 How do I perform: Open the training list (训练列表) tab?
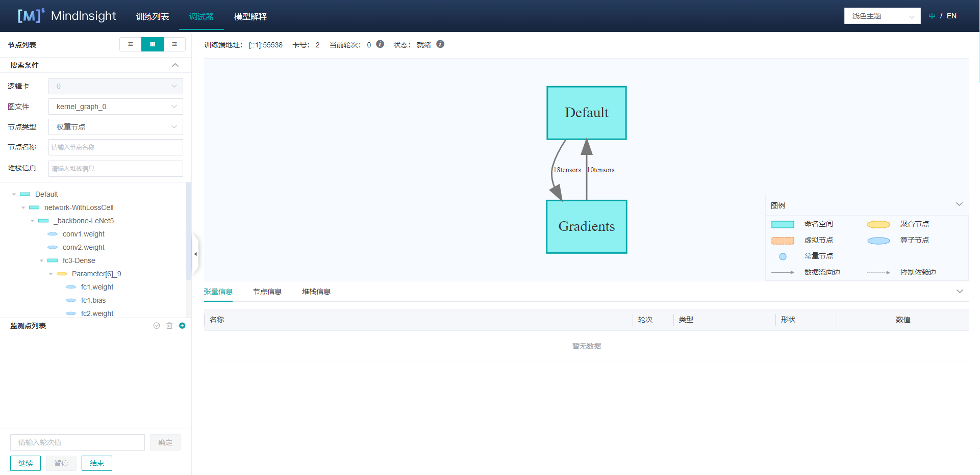click(153, 16)
